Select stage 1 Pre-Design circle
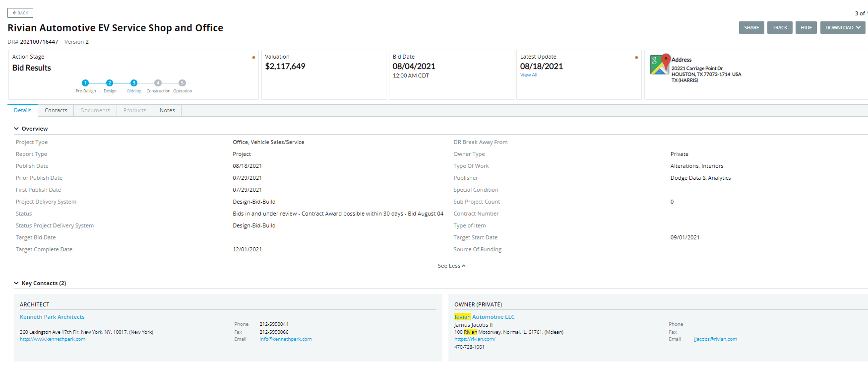Image resolution: width=868 pixels, height=369 pixels. pyautogui.click(x=85, y=83)
